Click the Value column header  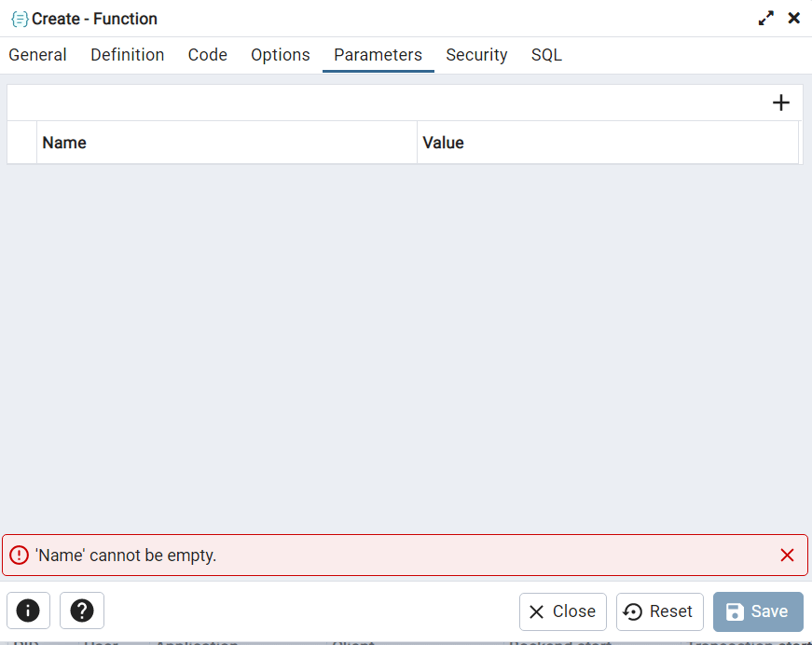(444, 143)
